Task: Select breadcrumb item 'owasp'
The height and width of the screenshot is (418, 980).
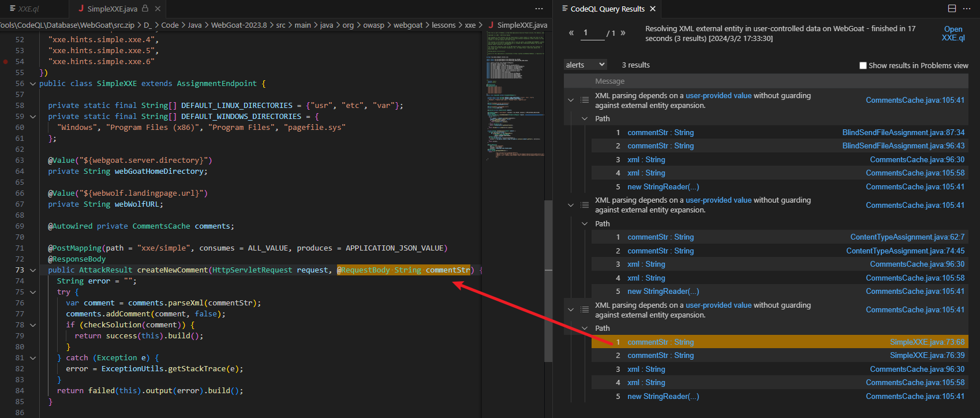Action: click(374, 25)
